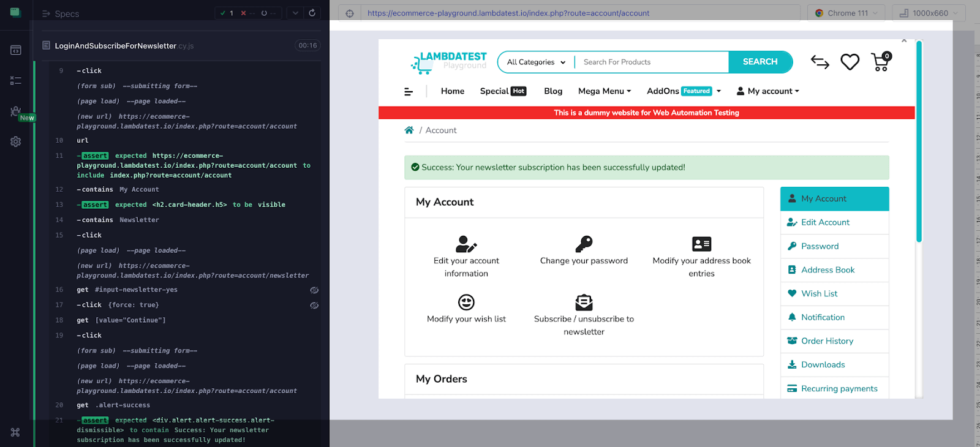
Task: Click the assert h2.card-header.h5 visible row
Action: click(184, 205)
